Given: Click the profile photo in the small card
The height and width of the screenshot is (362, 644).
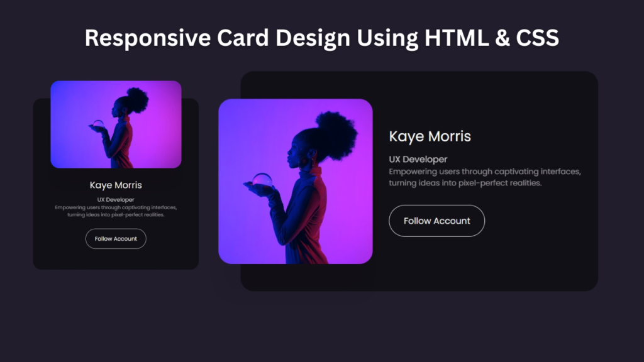Looking at the screenshot, I should pyautogui.click(x=116, y=124).
